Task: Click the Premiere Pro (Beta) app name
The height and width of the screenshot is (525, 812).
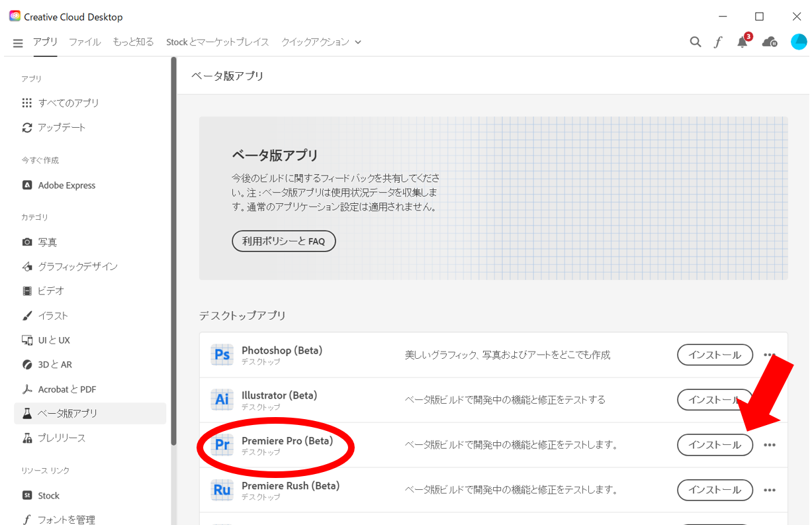Action: [x=287, y=440]
